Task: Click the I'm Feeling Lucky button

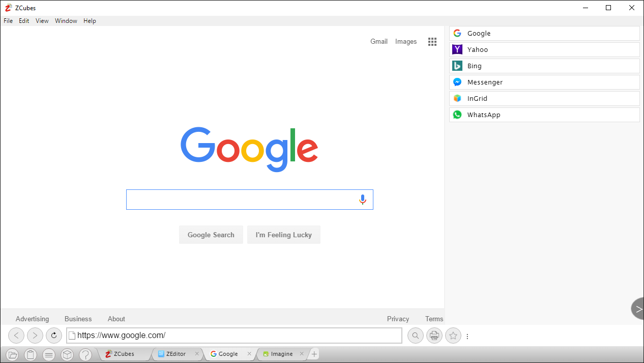Action: 284,235
